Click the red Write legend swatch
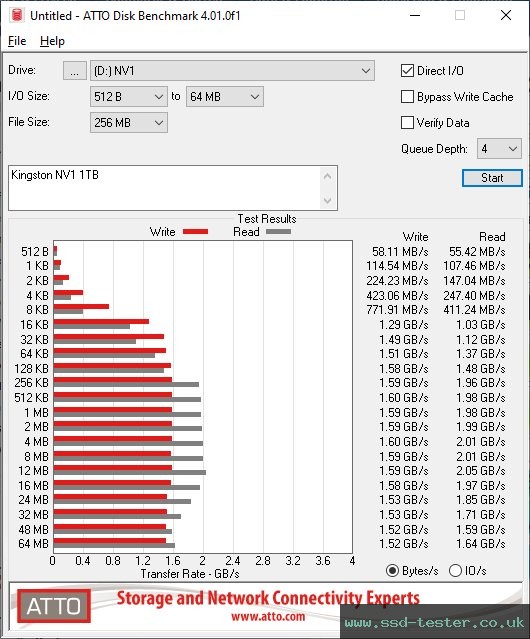This screenshot has height=639, width=530. pos(196,231)
